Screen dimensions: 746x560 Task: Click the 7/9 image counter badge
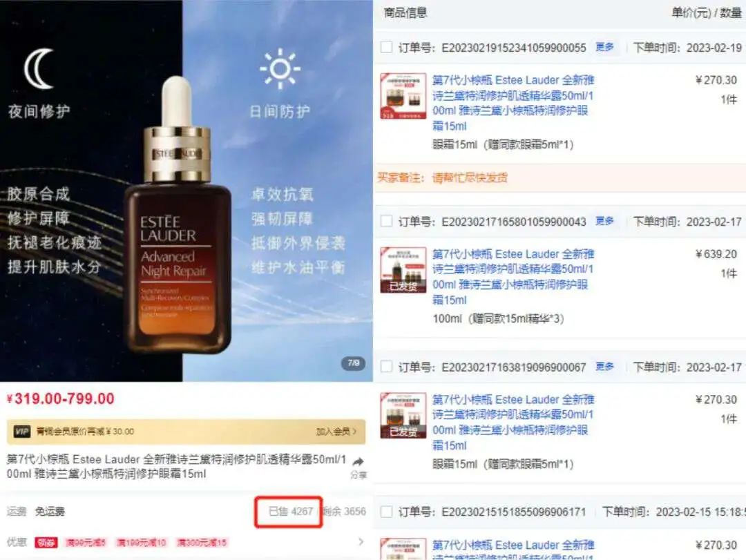click(x=354, y=363)
